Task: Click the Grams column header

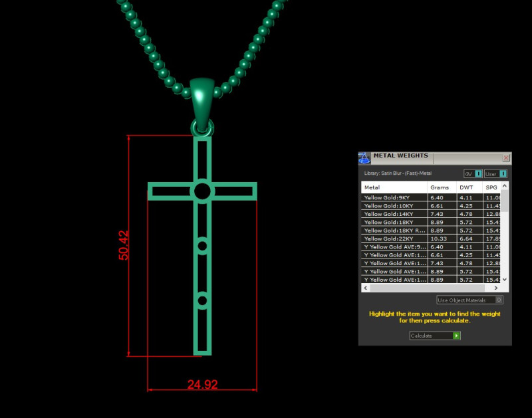Action: (x=439, y=187)
